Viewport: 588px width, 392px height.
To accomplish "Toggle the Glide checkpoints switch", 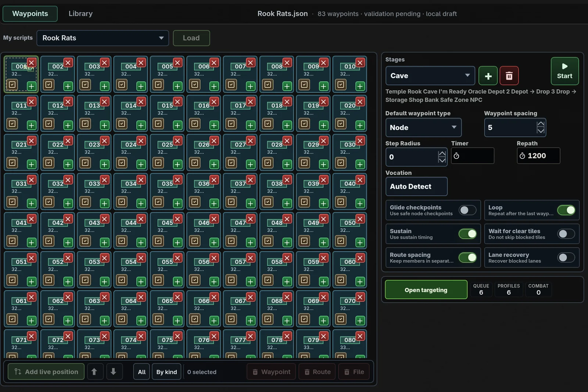I will tap(467, 210).
